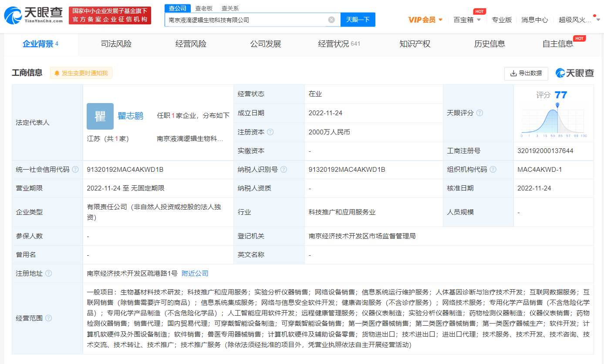The image size is (604, 364).
Task: Open the 公司发展 tab
Action: click(x=265, y=44)
